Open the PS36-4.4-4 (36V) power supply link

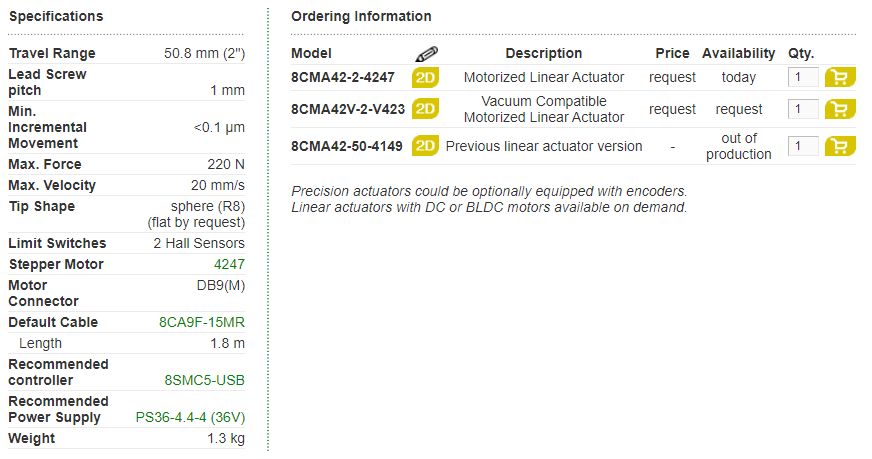(x=190, y=417)
